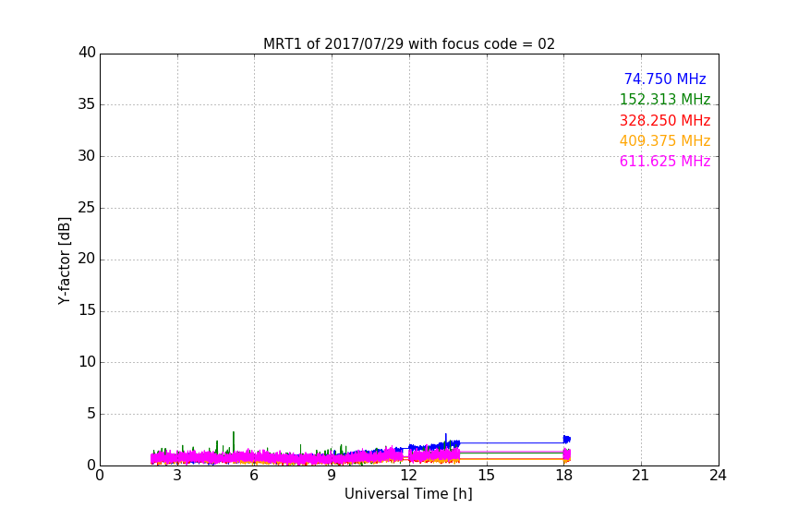Select the 74.750 MHz legend label
Image resolution: width=798 pixels, height=532 pixels.
coord(665,79)
